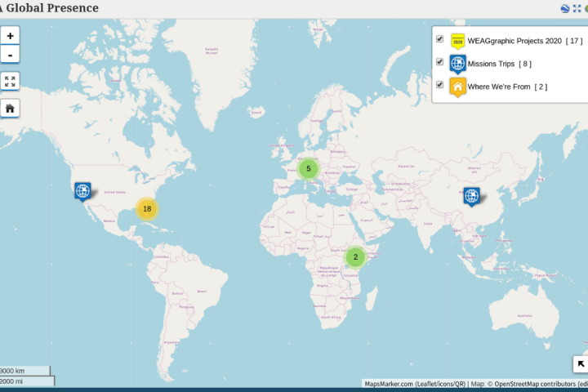Open standalone fullscreen icon in header
This screenshot has height=392, width=588.
577,8
